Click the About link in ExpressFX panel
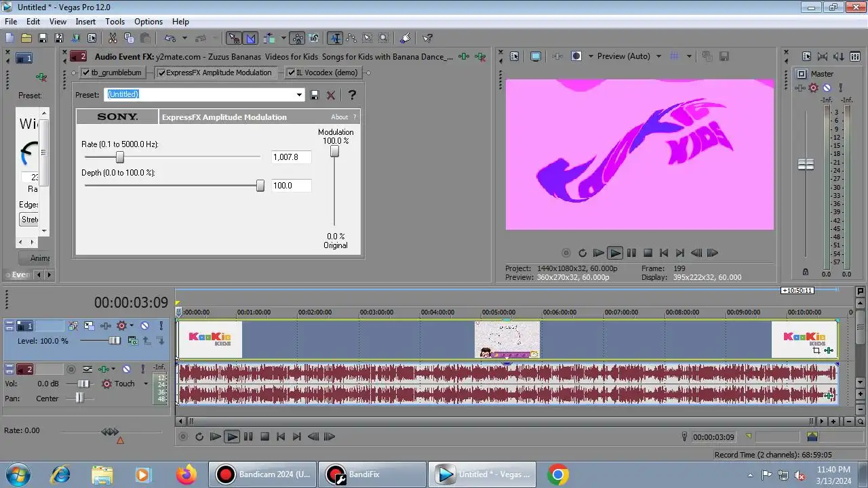Screen dimensions: 868x488 [x=339, y=117]
